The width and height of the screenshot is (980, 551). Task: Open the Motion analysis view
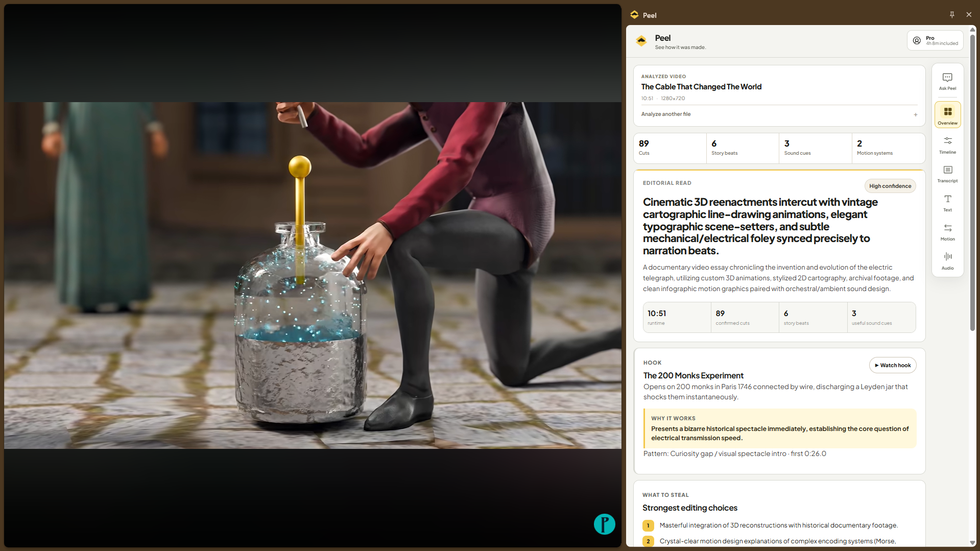[947, 232]
